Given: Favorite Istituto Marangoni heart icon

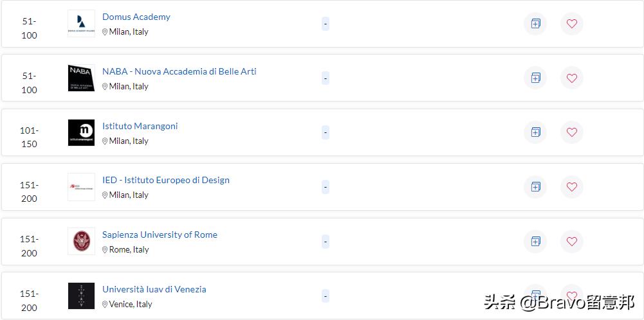Looking at the screenshot, I should [x=572, y=132].
